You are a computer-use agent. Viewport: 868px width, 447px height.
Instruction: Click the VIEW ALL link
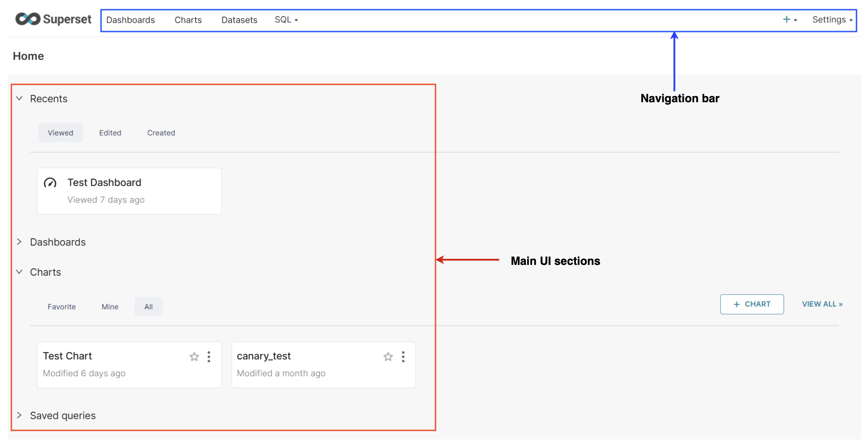coord(822,304)
